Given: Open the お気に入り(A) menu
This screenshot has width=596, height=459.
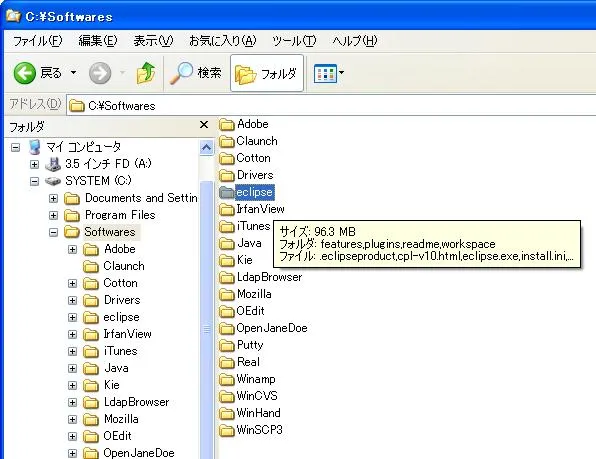Looking at the screenshot, I should click(223, 41).
